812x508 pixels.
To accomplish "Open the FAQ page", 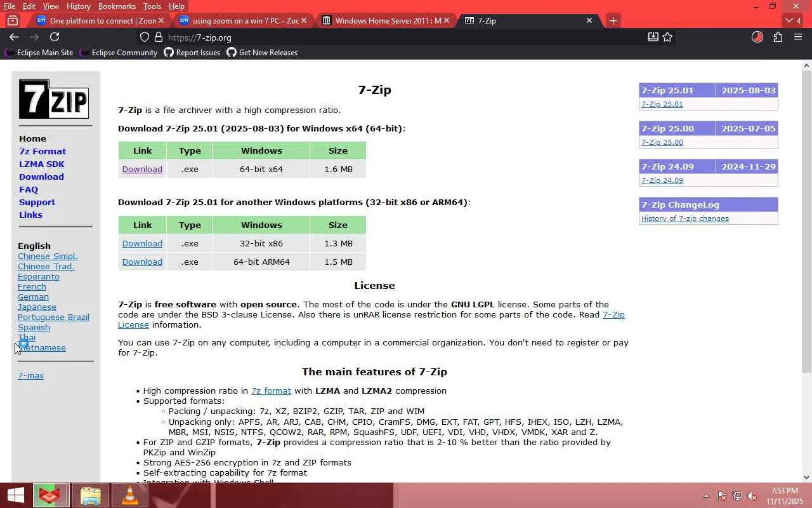I will [x=29, y=189].
